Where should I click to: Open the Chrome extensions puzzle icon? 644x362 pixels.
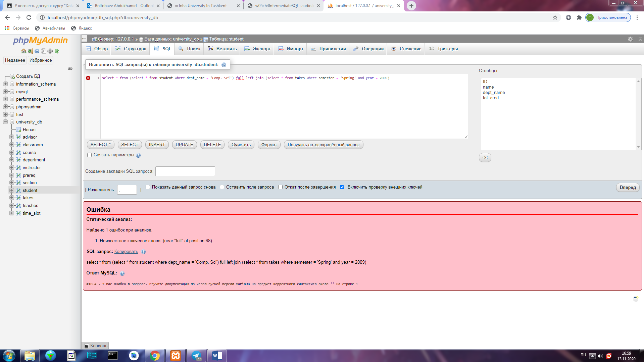(579, 17)
